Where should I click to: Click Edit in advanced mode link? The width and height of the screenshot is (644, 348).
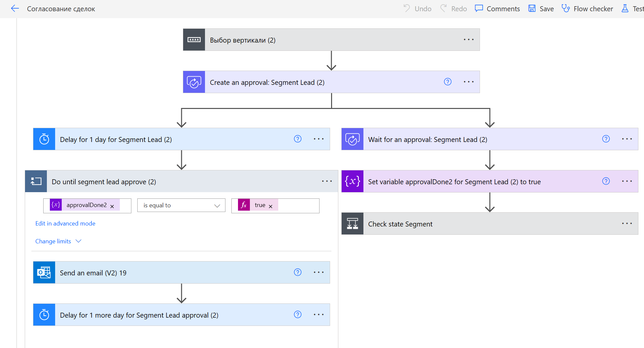65,224
